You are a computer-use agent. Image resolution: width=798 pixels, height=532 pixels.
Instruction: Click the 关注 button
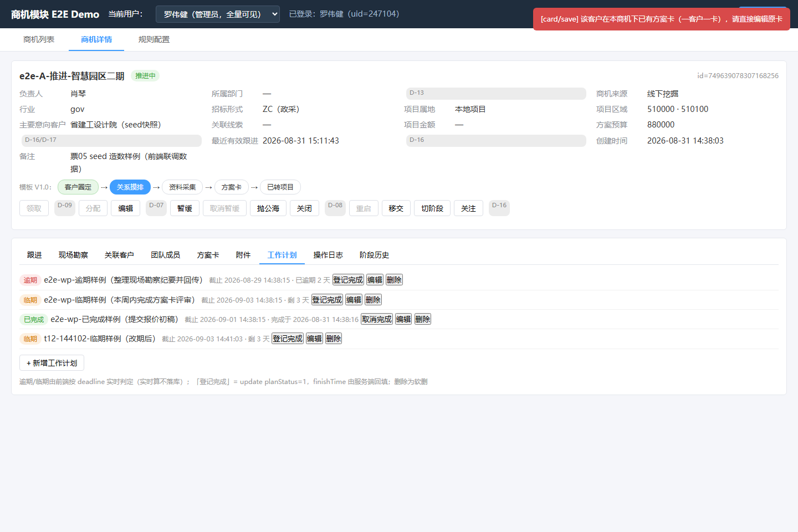pos(468,208)
